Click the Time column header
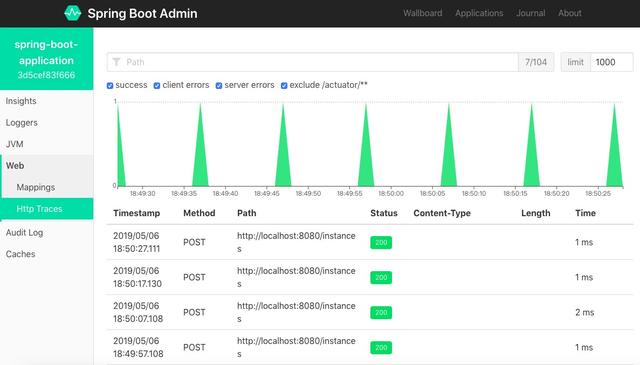Image resolution: width=640 pixels, height=365 pixels. click(x=585, y=213)
